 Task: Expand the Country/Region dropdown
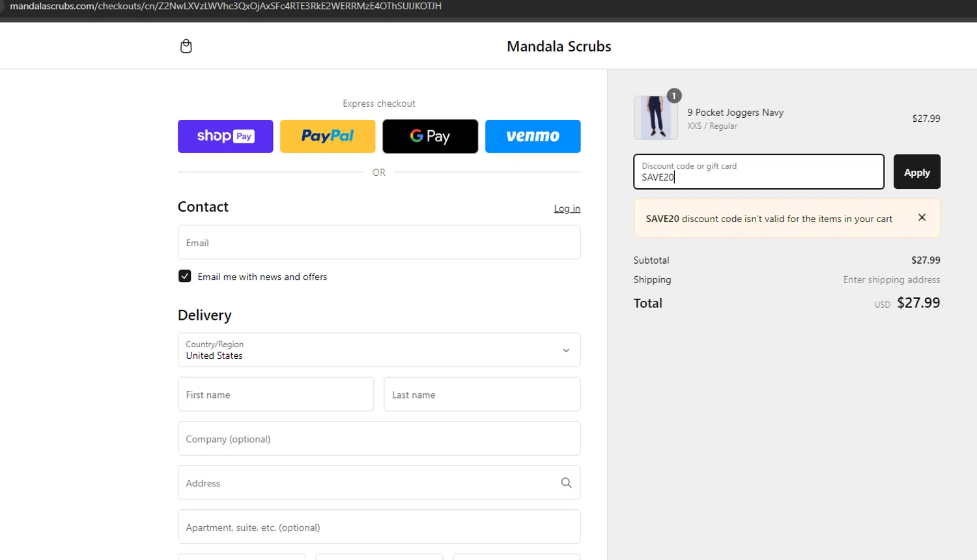point(379,350)
